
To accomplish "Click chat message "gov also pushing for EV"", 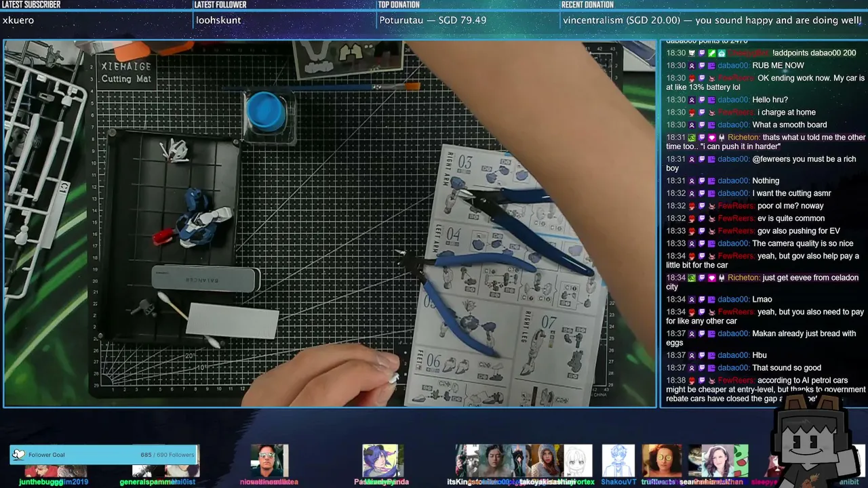I will [x=799, y=231].
